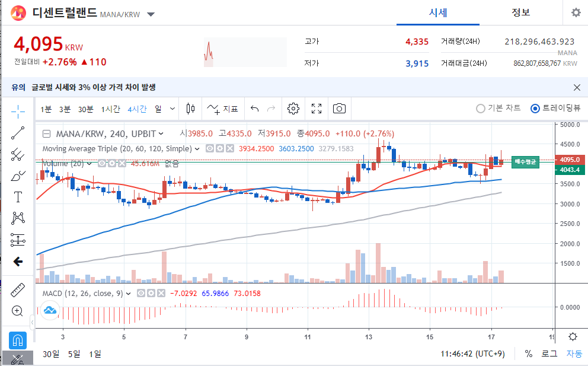Undo the last chart action
The width and height of the screenshot is (588, 366).
pos(255,109)
